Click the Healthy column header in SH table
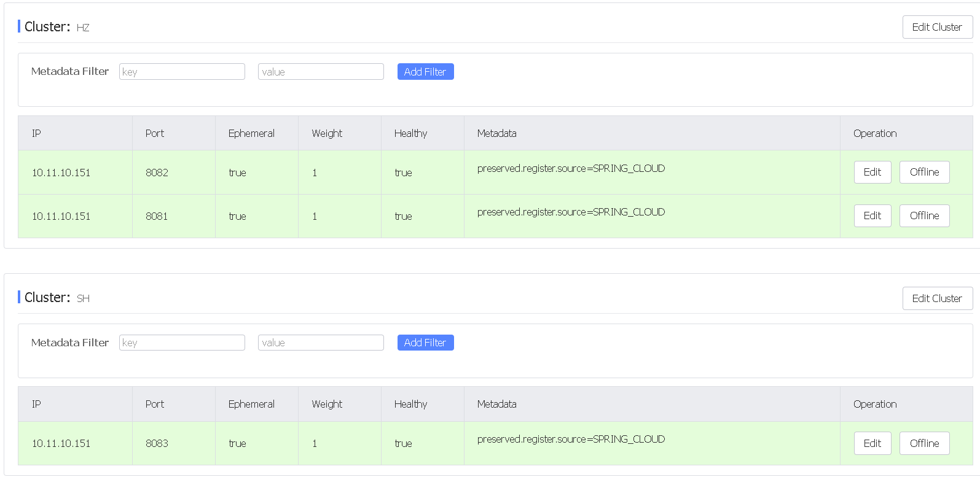 point(410,404)
